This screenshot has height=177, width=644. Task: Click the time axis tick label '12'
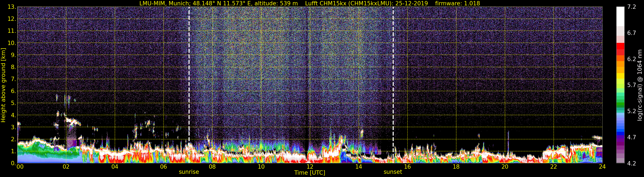(x=310, y=167)
